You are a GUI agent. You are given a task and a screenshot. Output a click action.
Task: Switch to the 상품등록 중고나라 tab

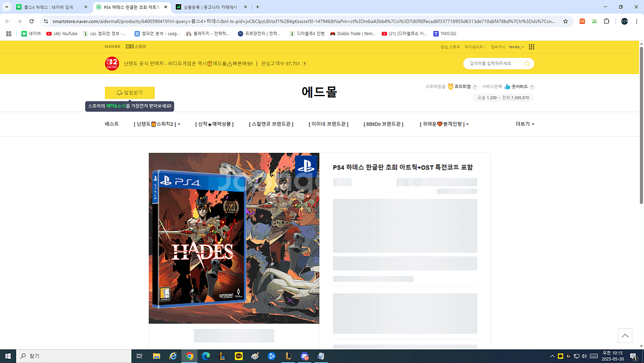[x=209, y=7]
